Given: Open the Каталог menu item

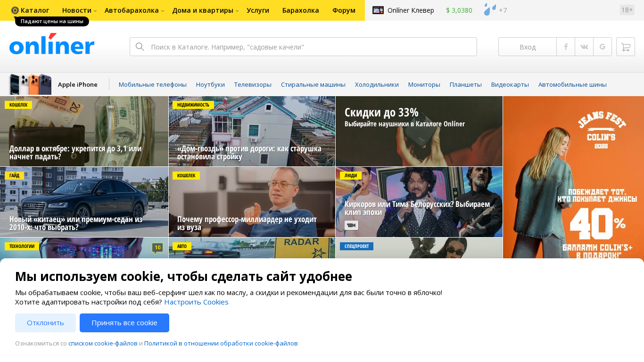Looking at the screenshot, I should pos(35,10).
